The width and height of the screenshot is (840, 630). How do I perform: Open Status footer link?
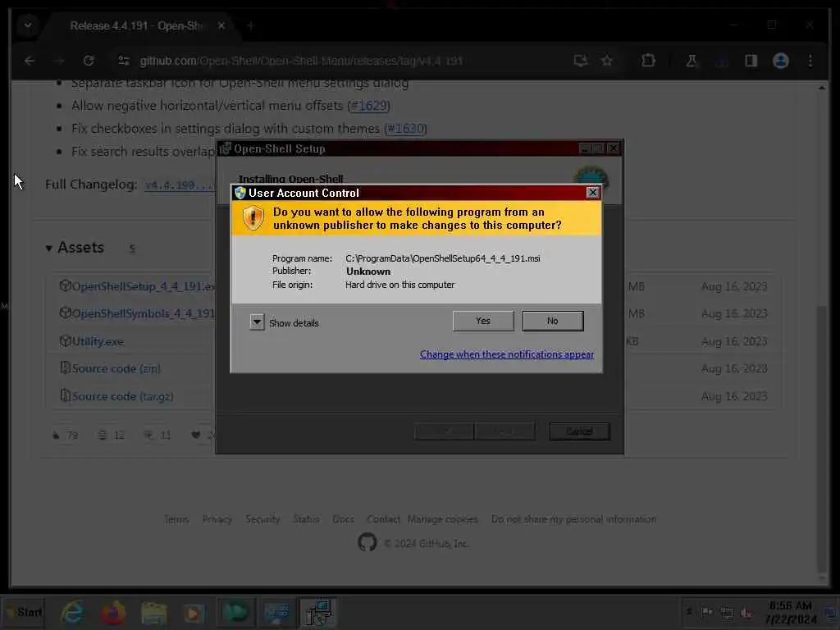[x=306, y=519]
